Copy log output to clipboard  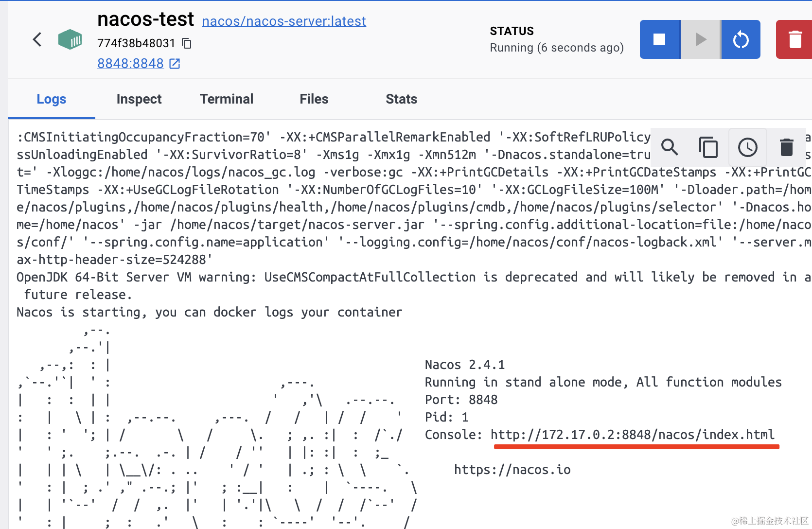[708, 147]
